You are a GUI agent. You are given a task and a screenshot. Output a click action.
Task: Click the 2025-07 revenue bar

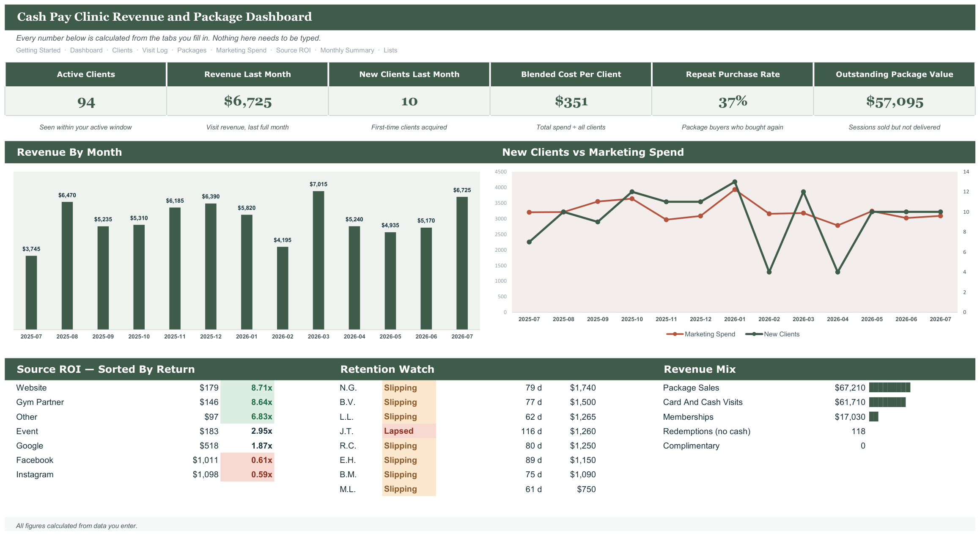(31, 292)
